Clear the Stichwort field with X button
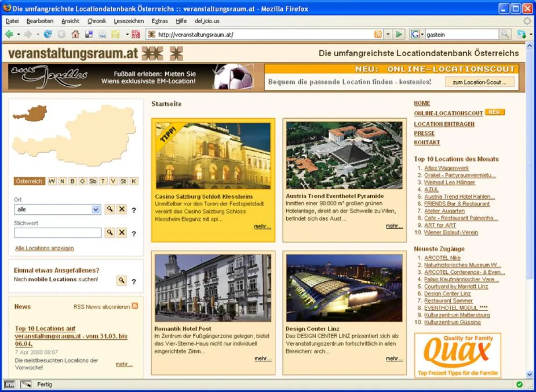This screenshot has height=392, width=536. point(121,233)
